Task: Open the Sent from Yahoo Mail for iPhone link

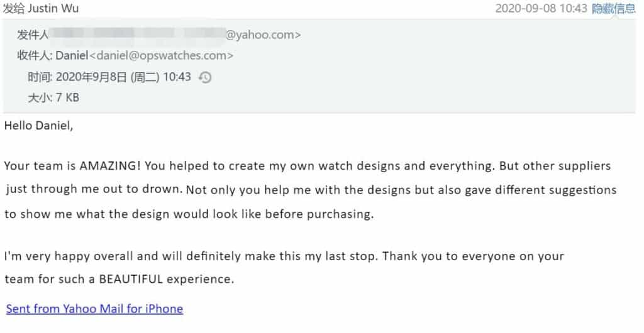Action: coord(94,308)
